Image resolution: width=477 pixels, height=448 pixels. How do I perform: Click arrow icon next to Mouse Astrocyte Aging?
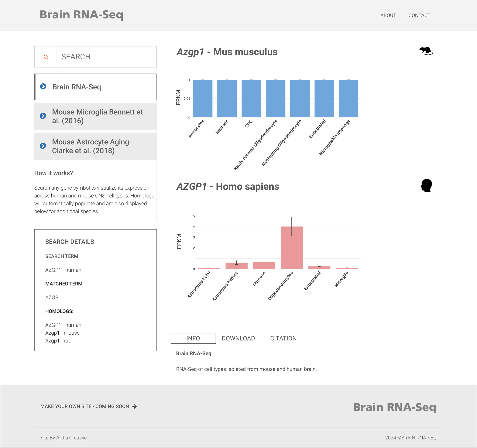tap(43, 146)
